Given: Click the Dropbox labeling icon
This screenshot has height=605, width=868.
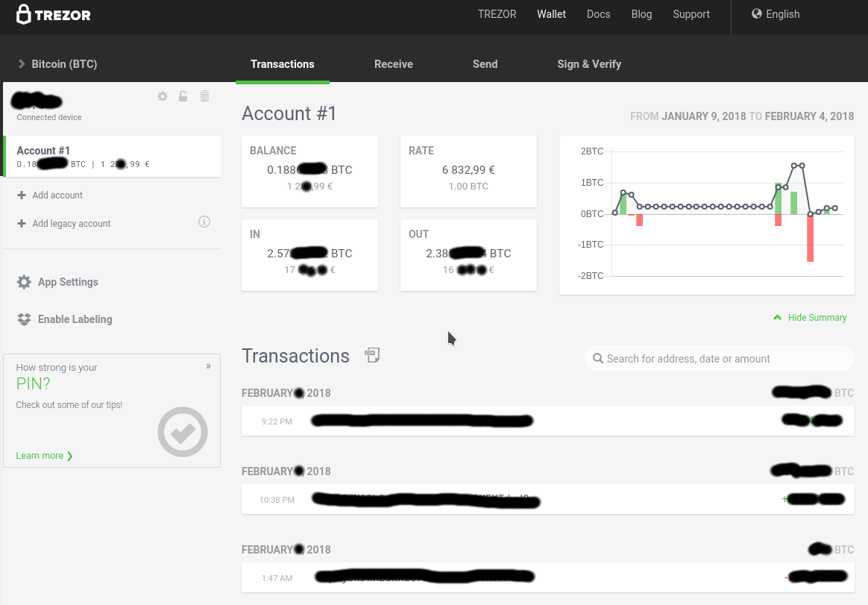Looking at the screenshot, I should click(24, 320).
